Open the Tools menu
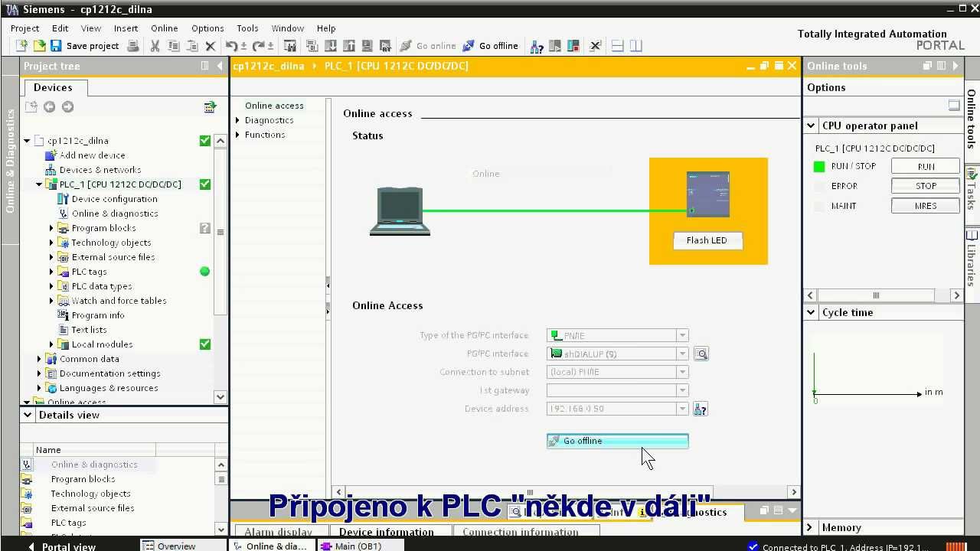 (247, 28)
